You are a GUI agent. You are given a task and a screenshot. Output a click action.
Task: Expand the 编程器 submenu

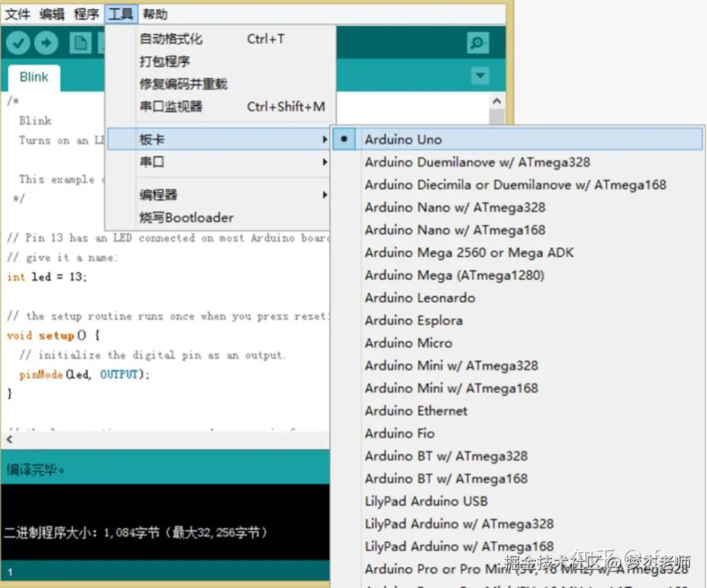pos(218,194)
